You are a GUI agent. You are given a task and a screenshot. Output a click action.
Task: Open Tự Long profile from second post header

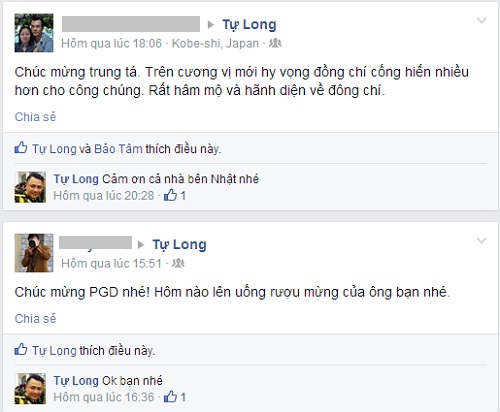[x=179, y=245]
